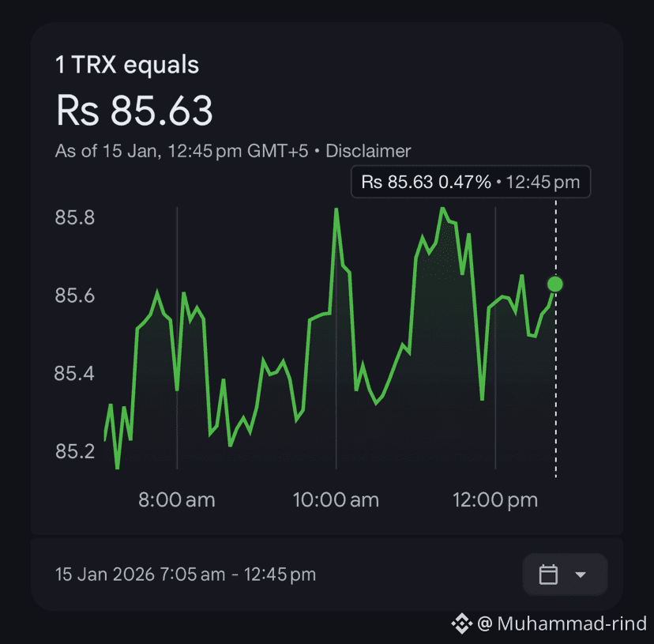Click the green current-price dot on chart
The height and width of the screenshot is (644, 654).
pos(555,284)
